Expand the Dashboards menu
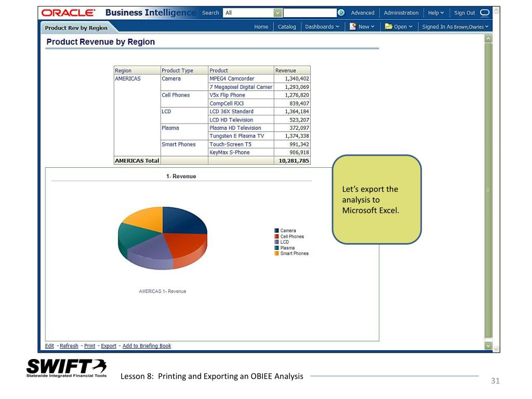 322,27
